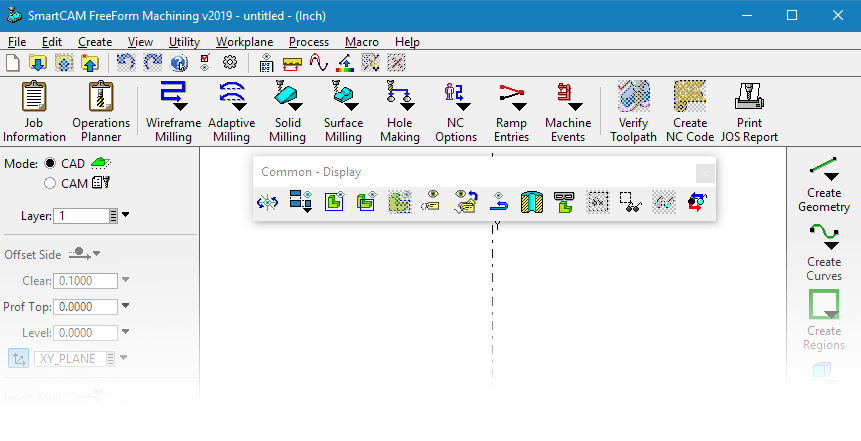Screen dimensions: 861x441
Task: Open the Workplane menu
Action: click(244, 42)
